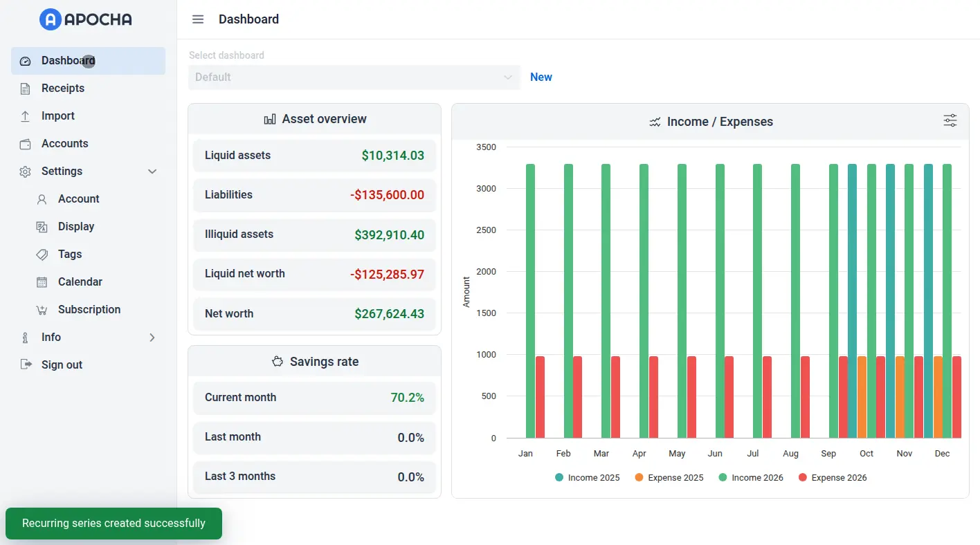
Task: Click the Import upload arrow icon
Action: pyautogui.click(x=26, y=116)
